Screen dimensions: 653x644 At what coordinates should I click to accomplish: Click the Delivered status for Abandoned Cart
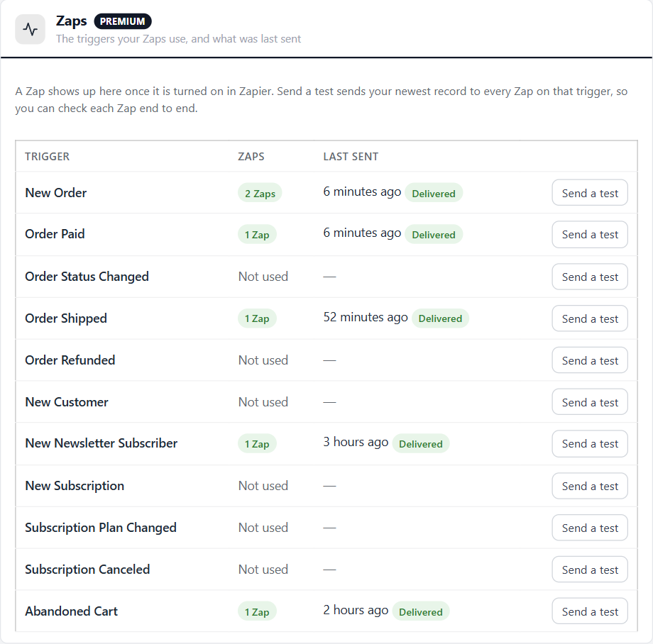pos(421,612)
